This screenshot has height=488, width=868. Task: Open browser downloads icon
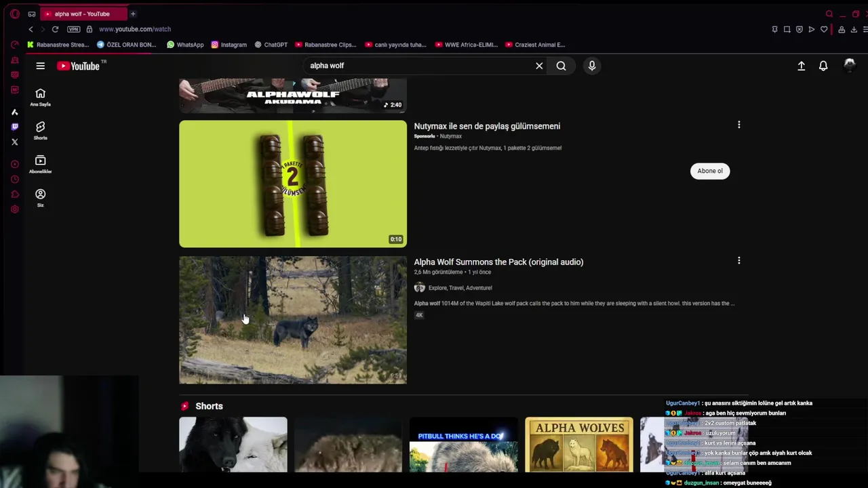(854, 29)
